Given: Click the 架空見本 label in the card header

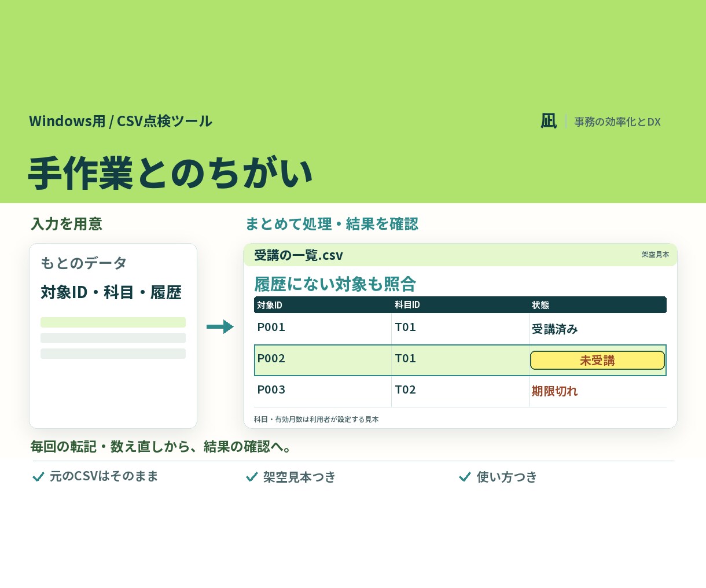Looking at the screenshot, I should [x=655, y=255].
